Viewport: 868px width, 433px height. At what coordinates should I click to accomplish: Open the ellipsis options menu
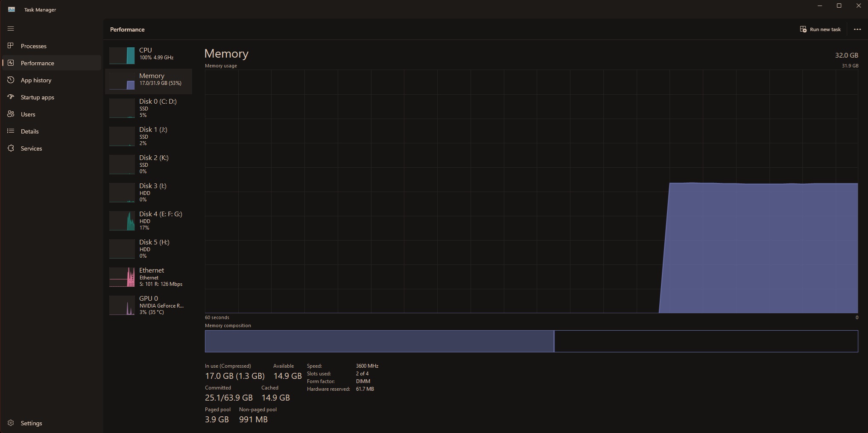pos(857,29)
